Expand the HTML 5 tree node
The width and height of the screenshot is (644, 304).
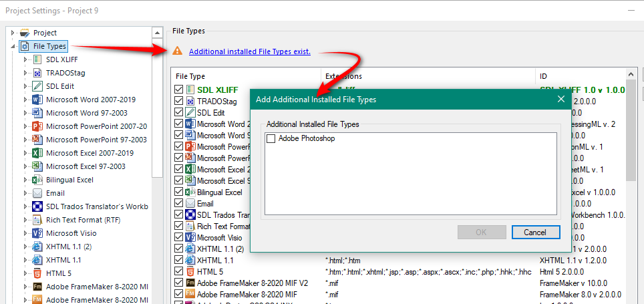[25, 273]
